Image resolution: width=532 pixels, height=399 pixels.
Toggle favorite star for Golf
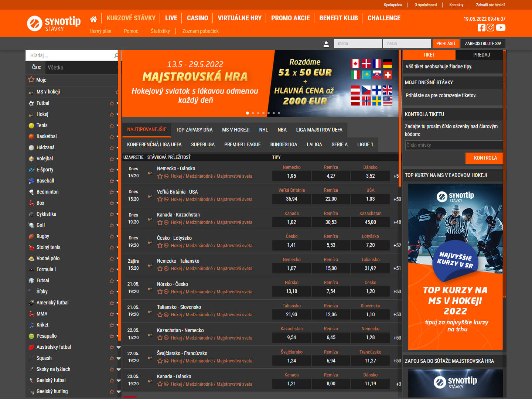(112, 225)
